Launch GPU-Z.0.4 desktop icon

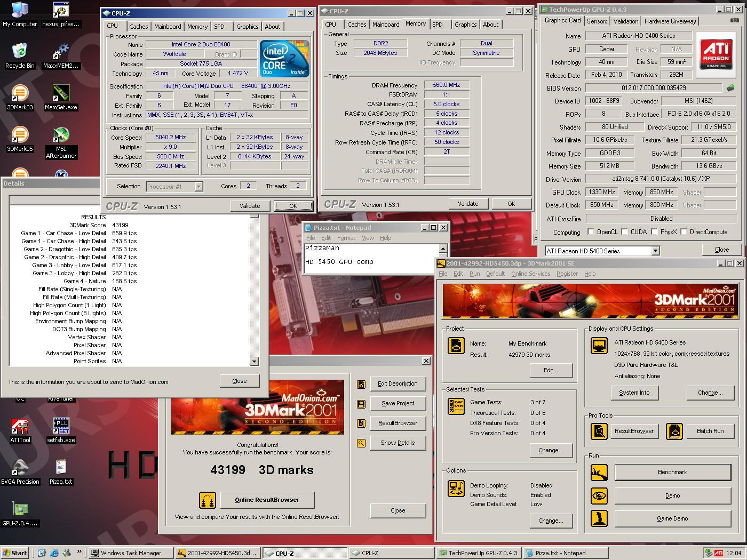[20, 514]
